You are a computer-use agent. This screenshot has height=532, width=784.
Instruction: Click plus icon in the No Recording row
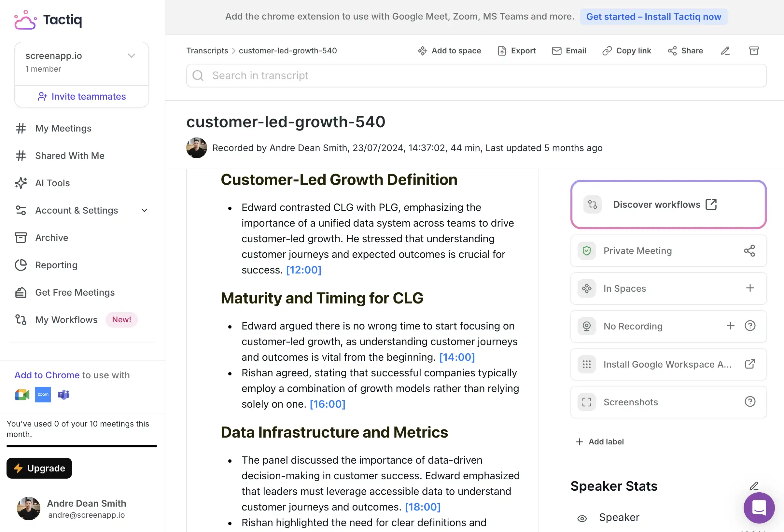(730, 326)
